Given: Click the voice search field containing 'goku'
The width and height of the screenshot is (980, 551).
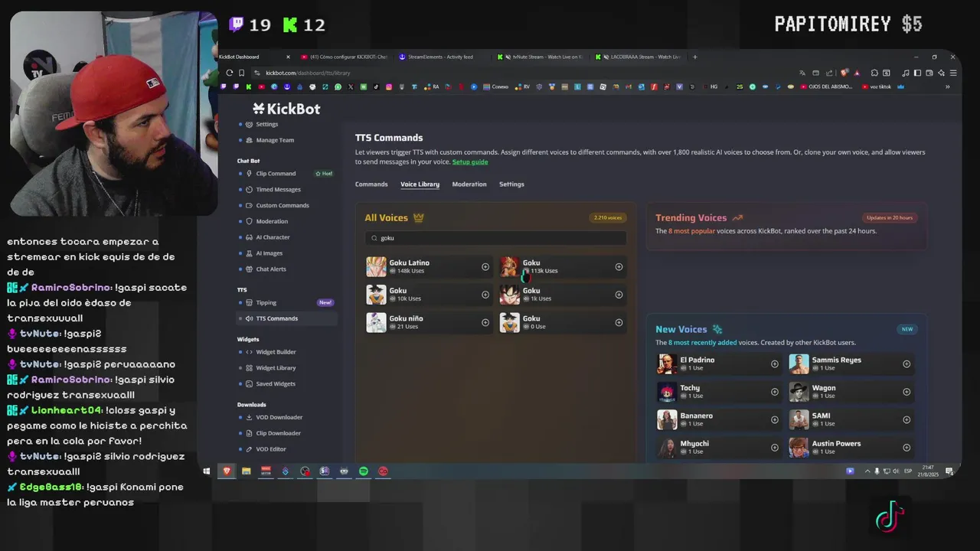Looking at the screenshot, I should (x=495, y=238).
